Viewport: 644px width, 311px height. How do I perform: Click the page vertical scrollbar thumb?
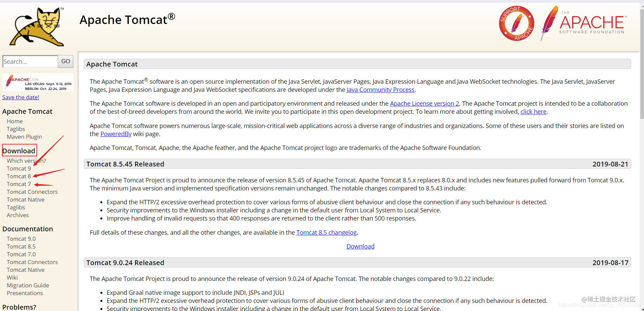point(642,64)
